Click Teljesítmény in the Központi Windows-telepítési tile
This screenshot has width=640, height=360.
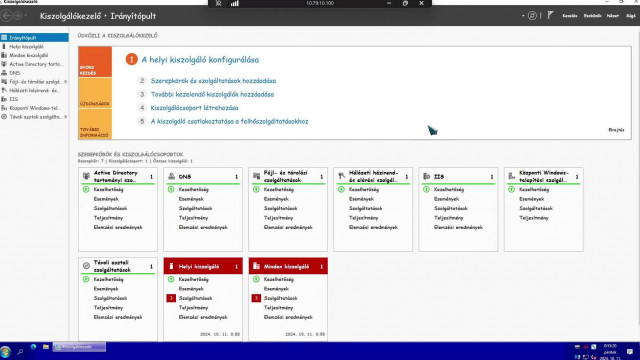click(x=534, y=218)
